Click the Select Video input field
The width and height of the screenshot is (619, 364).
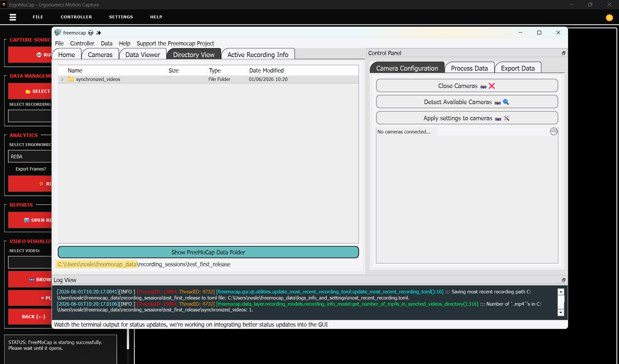pos(30,262)
